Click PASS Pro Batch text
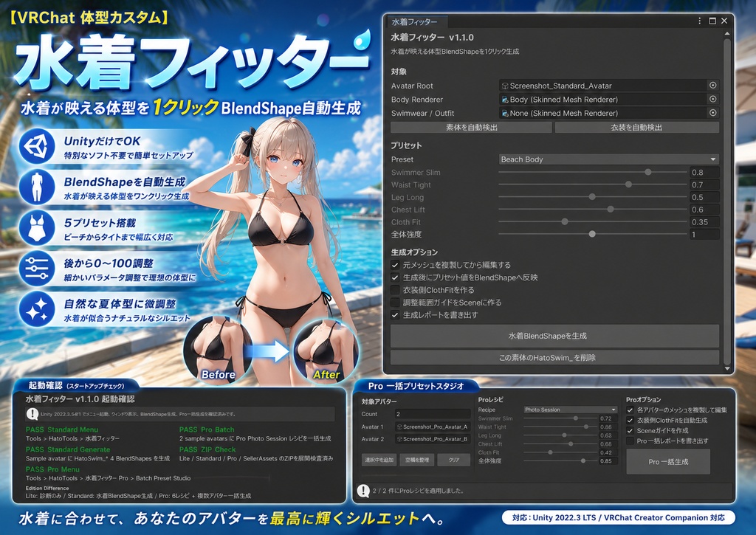Image resolution: width=756 pixels, height=535 pixels. pos(207,429)
